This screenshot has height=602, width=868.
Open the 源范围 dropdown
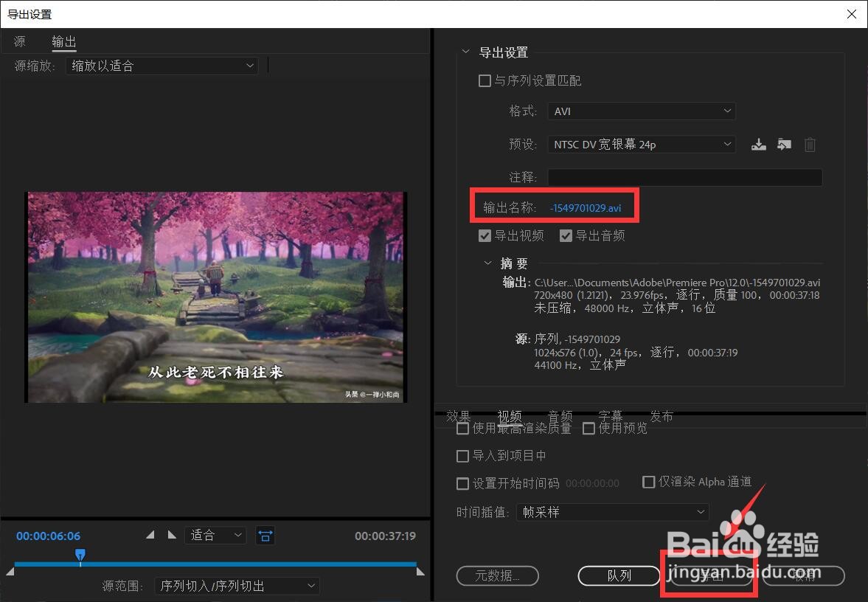pyautogui.click(x=237, y=585)
